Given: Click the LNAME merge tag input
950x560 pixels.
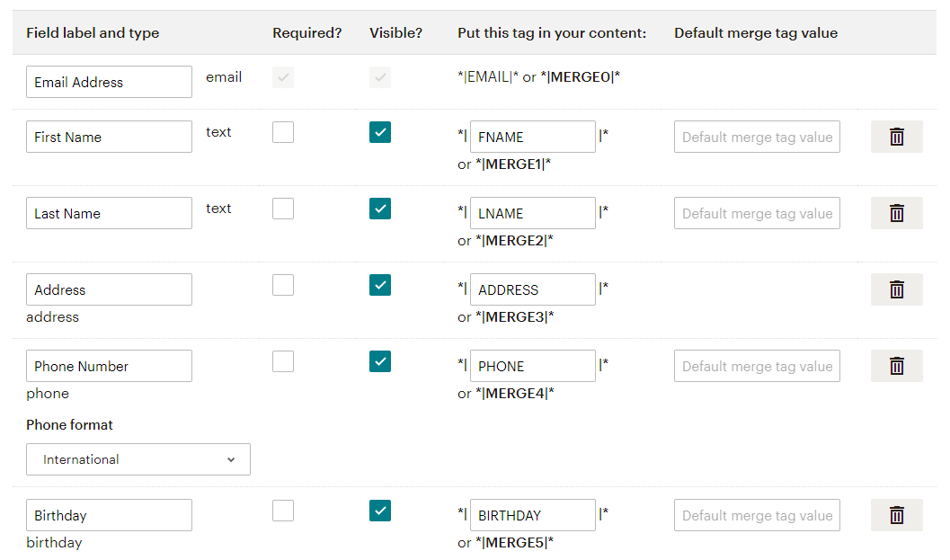Looking at the screenshot, I should (533, 213).
